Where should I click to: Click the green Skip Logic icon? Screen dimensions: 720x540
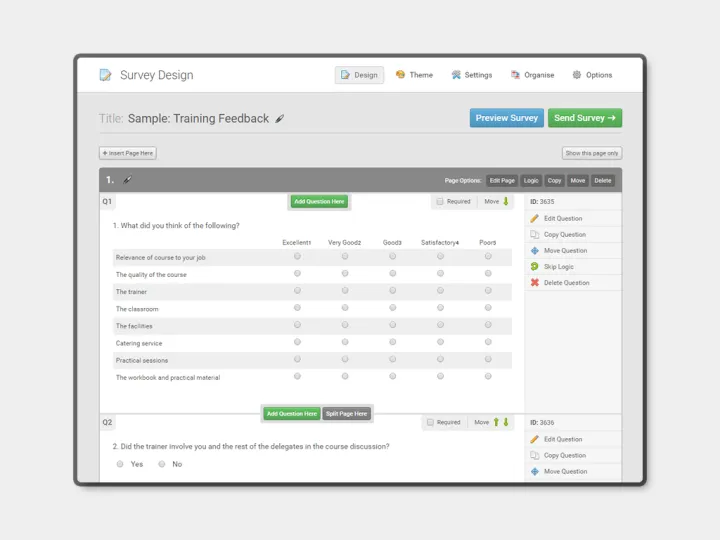pyautogui.click(x=534, y=266)
